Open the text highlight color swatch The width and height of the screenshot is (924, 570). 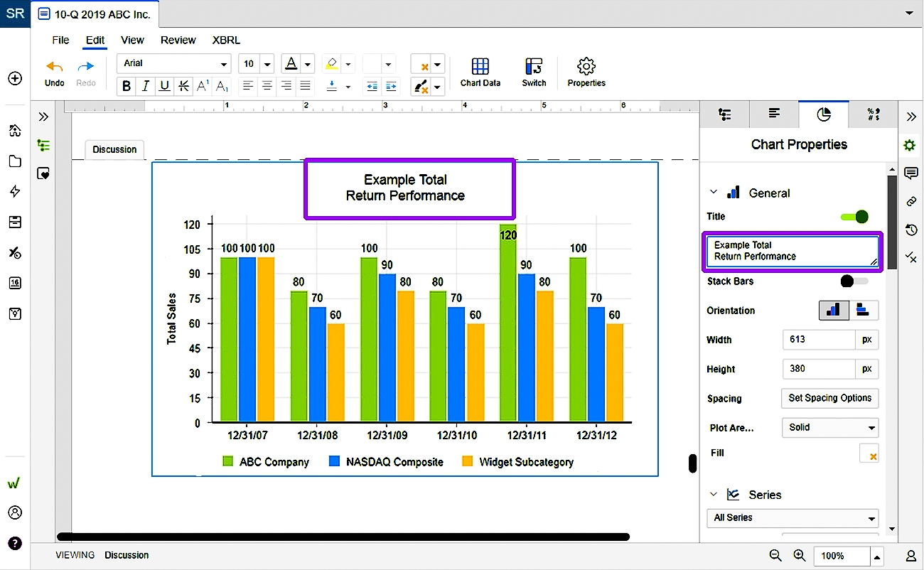331,63
